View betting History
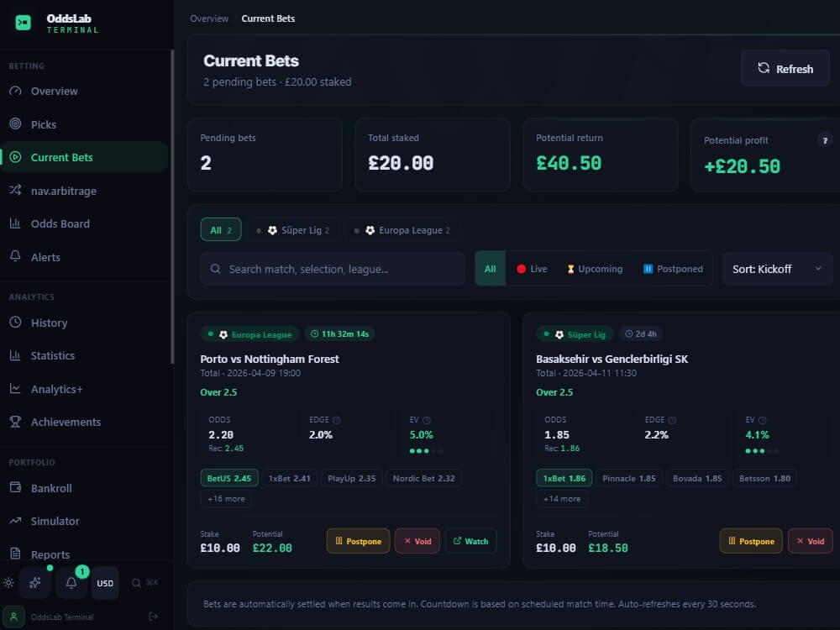 (48, 323)
